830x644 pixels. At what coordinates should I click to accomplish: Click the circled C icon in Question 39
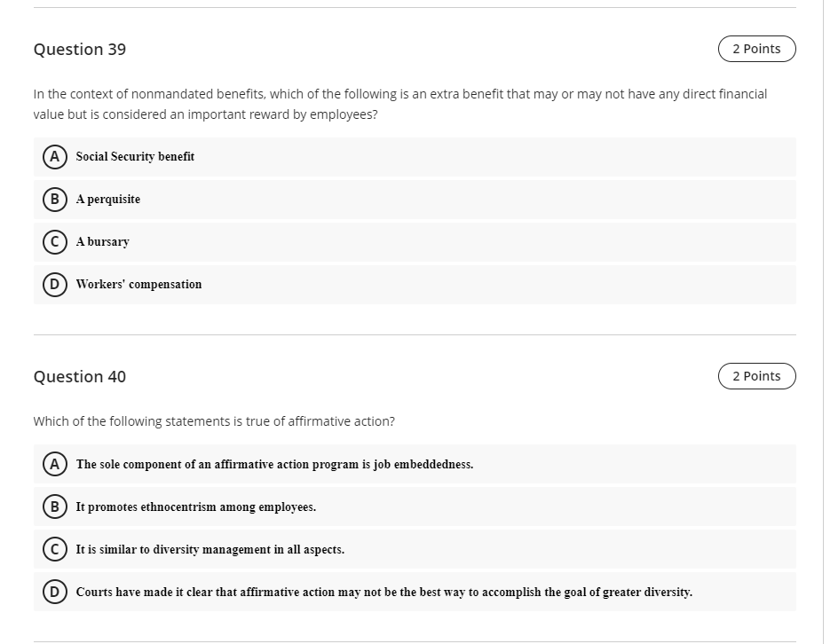tap(54, 241)
